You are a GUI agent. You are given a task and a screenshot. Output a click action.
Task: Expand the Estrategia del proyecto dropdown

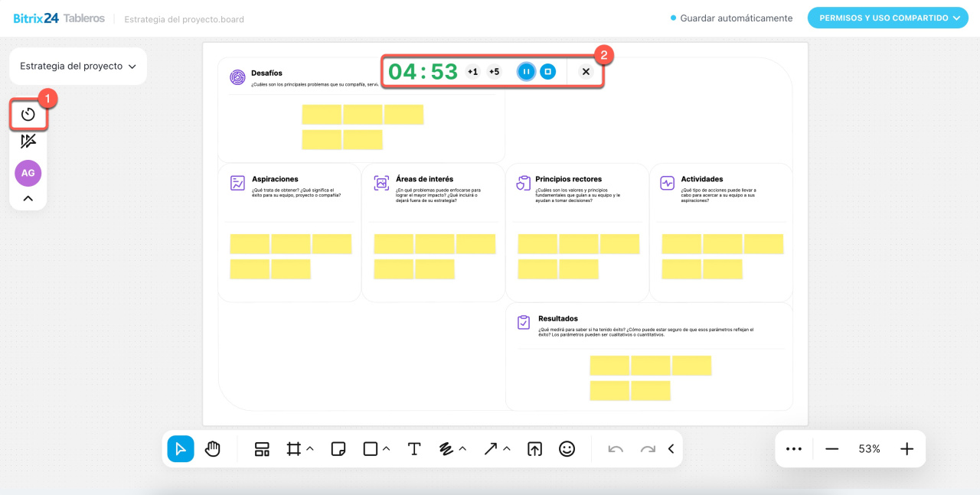(x=78, y=67)
